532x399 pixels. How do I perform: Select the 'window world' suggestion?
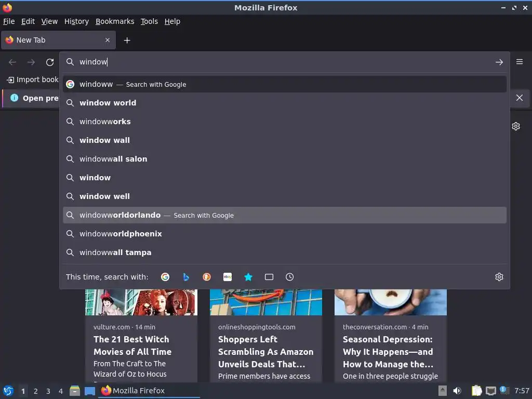pyautogui.click(x=285, y=103)
